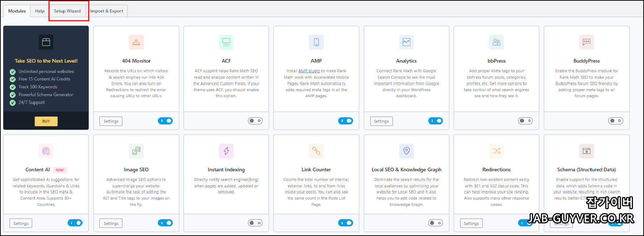Disable the 404 Monitor module toggle

click(x=165, y=121)
